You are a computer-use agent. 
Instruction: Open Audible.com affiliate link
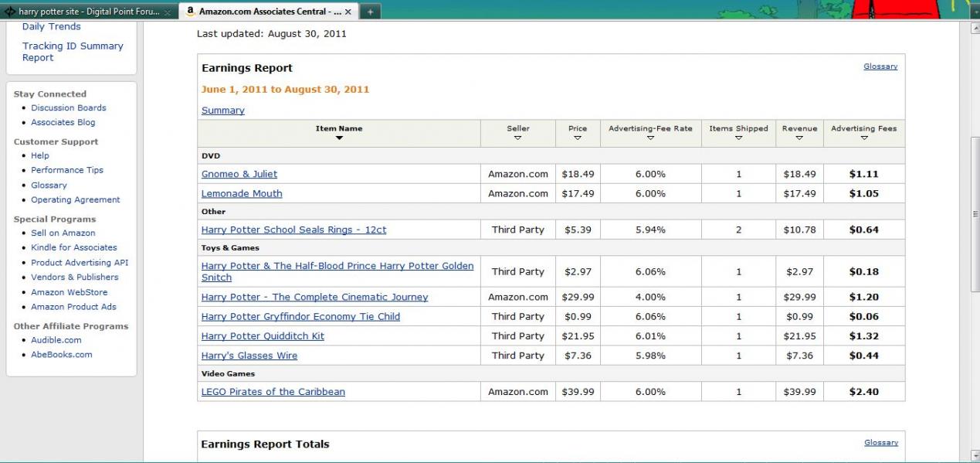(x=56, y=339)
